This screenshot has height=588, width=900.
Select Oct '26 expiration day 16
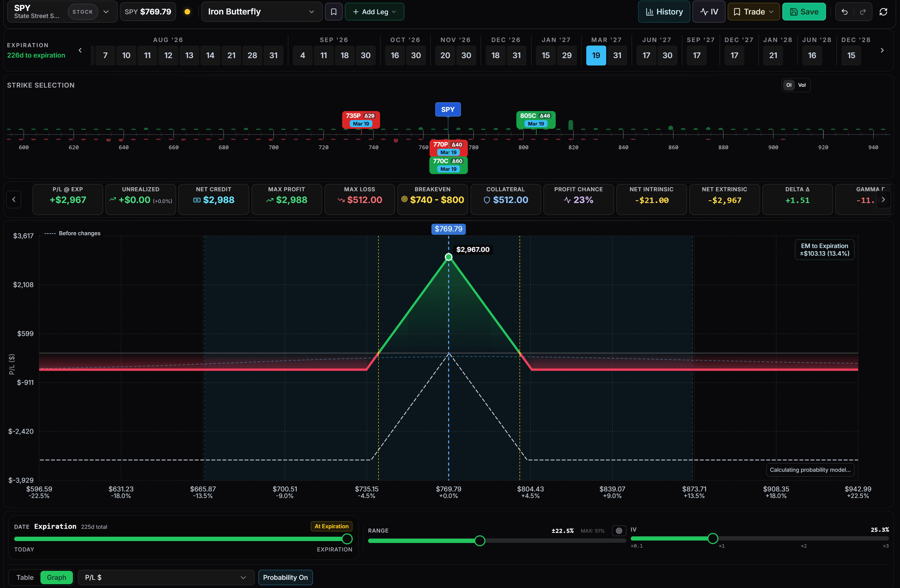(394, 55)
